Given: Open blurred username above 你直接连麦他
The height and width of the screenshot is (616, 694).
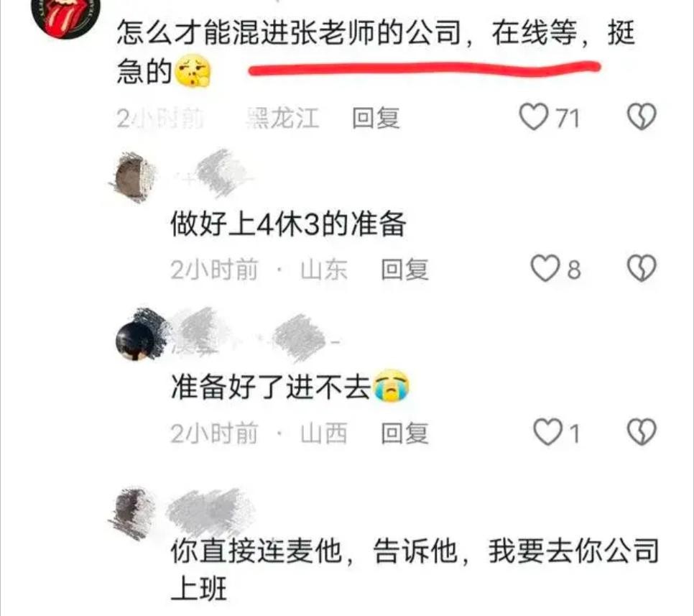Looking at the screenshot, I should coord(211,512).
